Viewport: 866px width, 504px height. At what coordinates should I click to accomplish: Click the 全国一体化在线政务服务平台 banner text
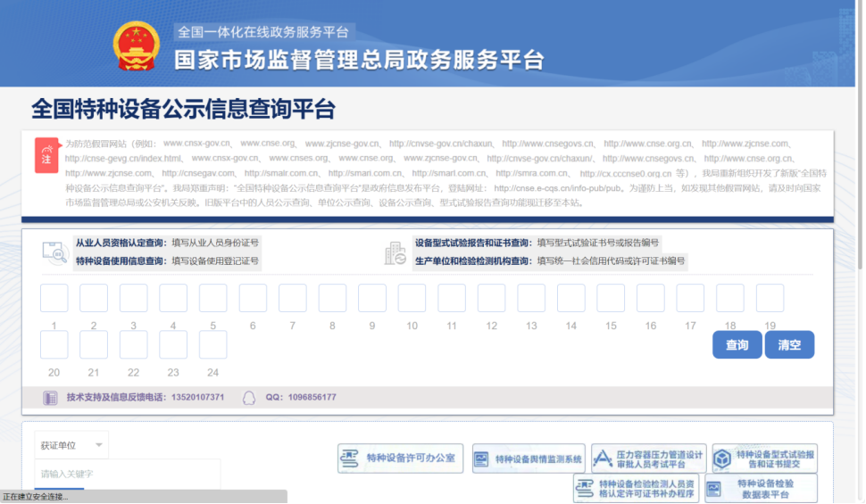pyautogui.click(x=263, y=32)
